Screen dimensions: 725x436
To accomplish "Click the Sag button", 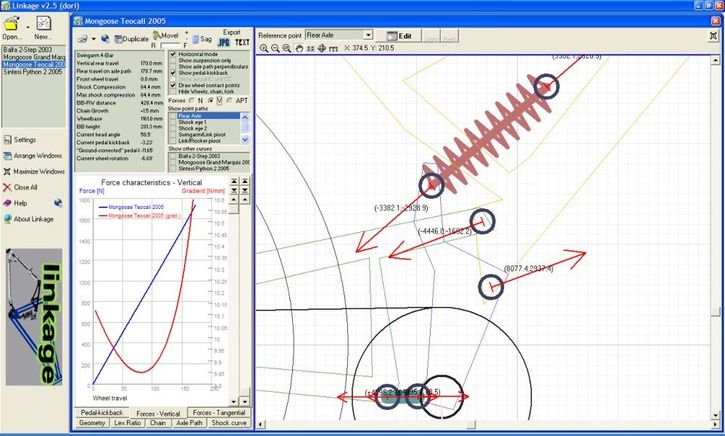I will tap(202, 39).
